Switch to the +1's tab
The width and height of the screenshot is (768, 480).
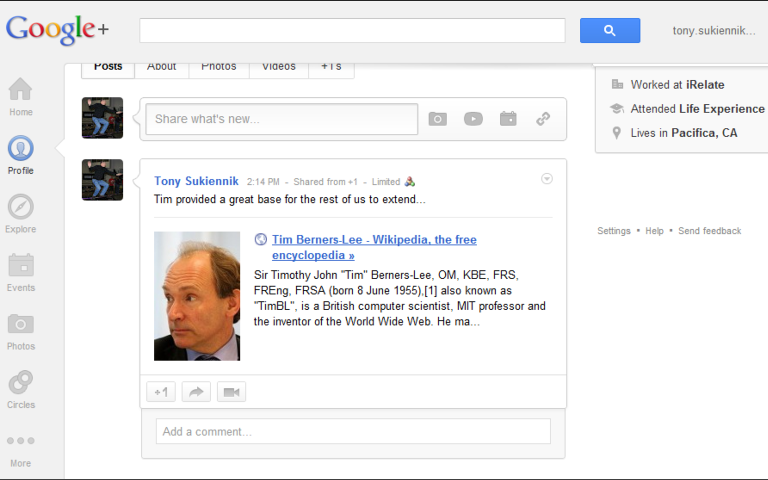331,68
